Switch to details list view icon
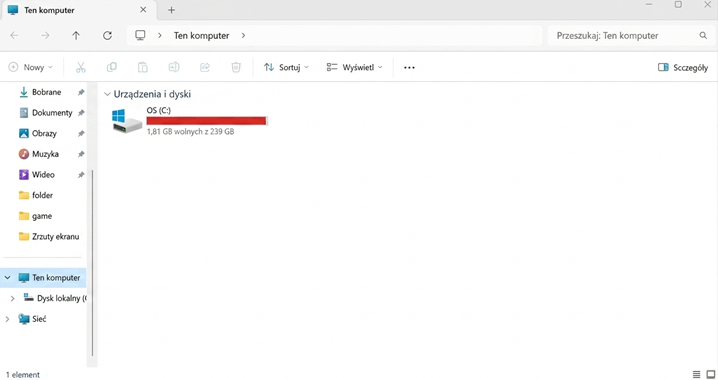Screen dimensions: 718x380 pyautogui.click(x=696, y=374)
